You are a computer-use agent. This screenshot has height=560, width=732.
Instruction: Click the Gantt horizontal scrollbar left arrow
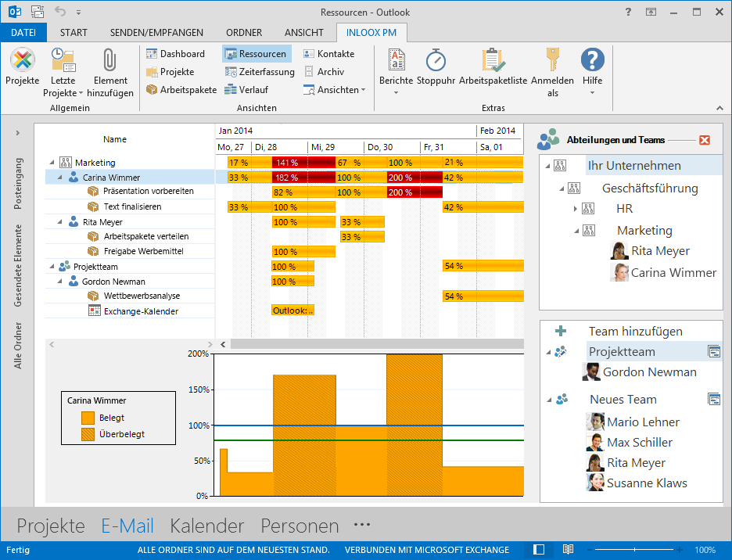click(x=223, y=344)
